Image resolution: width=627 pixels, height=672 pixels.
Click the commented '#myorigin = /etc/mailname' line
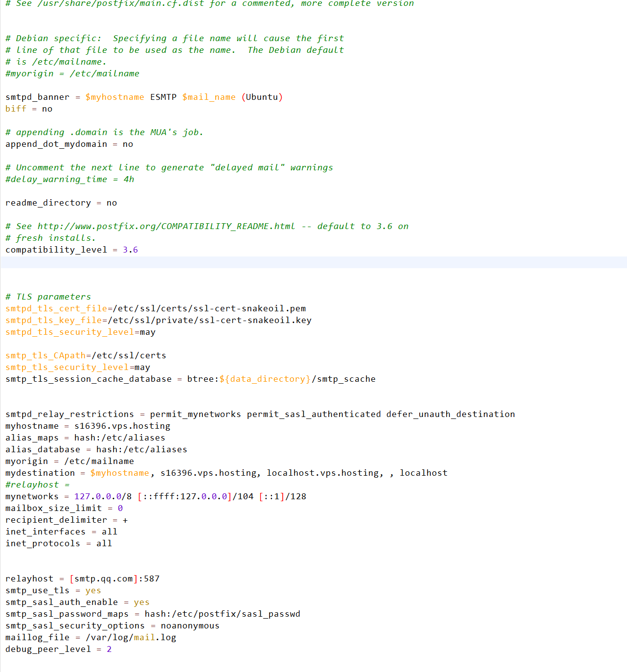[72, 73]
